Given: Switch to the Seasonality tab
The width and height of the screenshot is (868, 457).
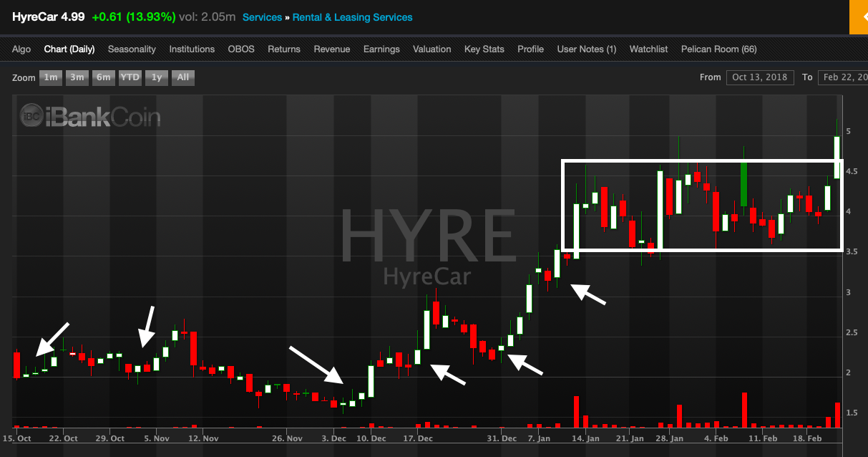Looking at the screenshot, I should pos(132,49).
